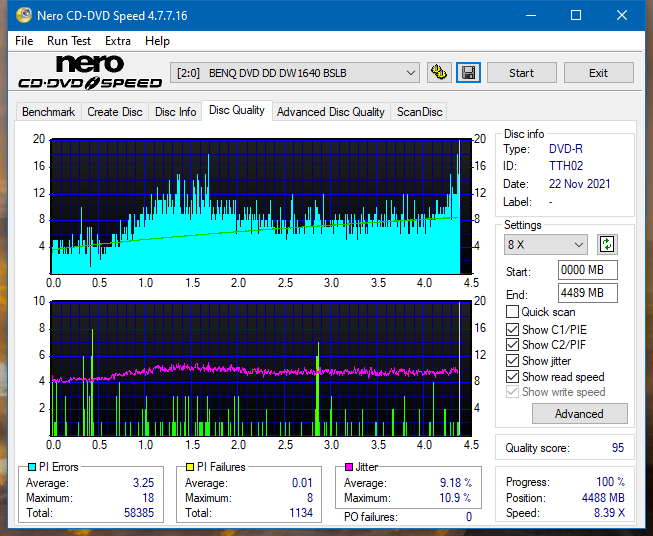Click the PI Errors total value 58385

(139, 513)
